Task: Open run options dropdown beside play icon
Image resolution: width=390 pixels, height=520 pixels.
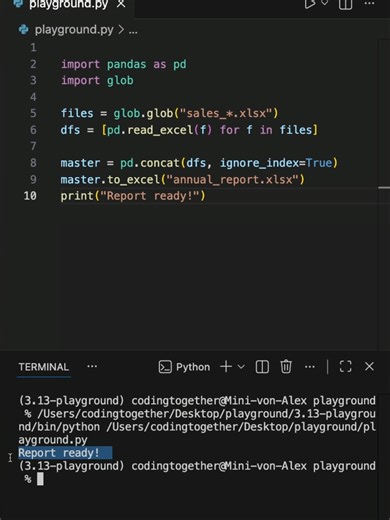Action: pyautogui.click(x=324, y=3)
